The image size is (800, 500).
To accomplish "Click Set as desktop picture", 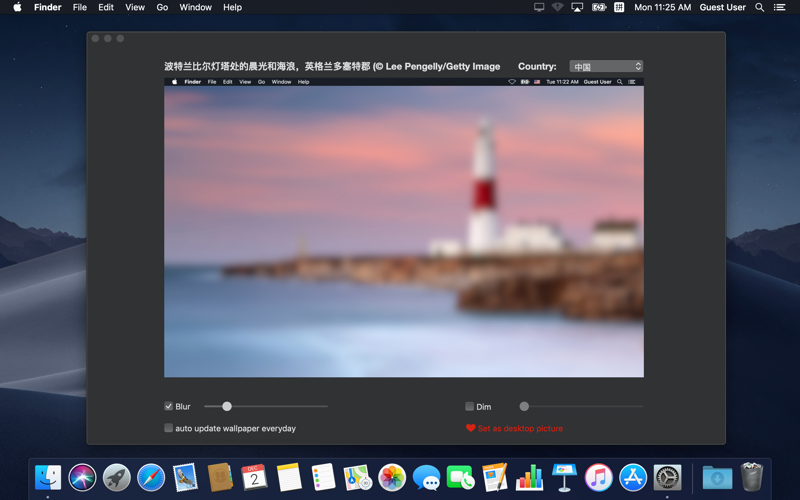I will [x=520, y=428].
